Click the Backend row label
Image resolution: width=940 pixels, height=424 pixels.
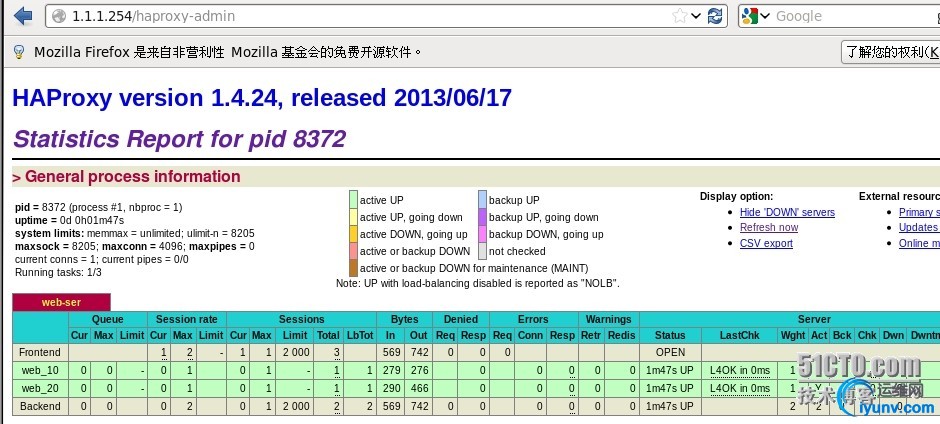(40, 406)
